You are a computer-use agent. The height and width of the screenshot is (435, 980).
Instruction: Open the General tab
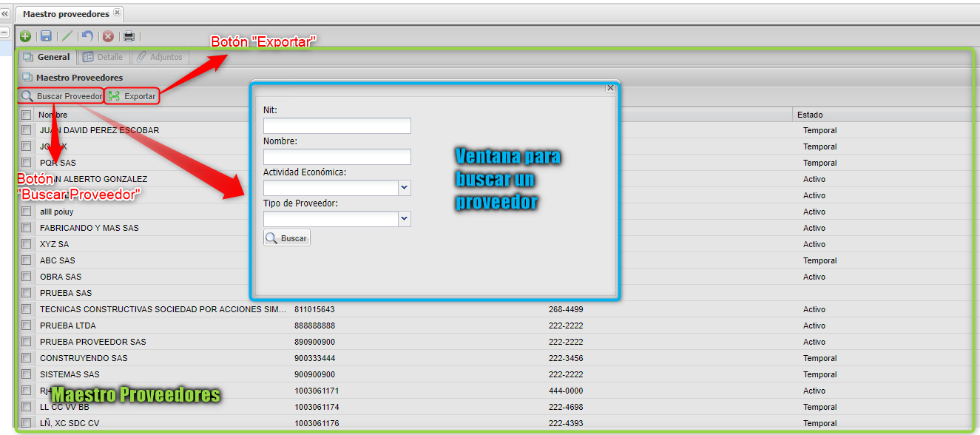point(47,57)
